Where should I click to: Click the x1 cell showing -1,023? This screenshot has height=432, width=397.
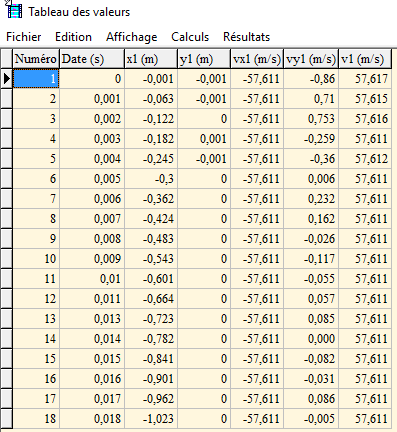tap(151, 419)
